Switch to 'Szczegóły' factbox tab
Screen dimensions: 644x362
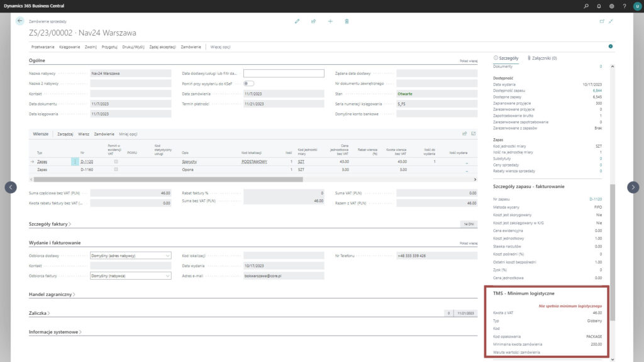click(506, 58)
